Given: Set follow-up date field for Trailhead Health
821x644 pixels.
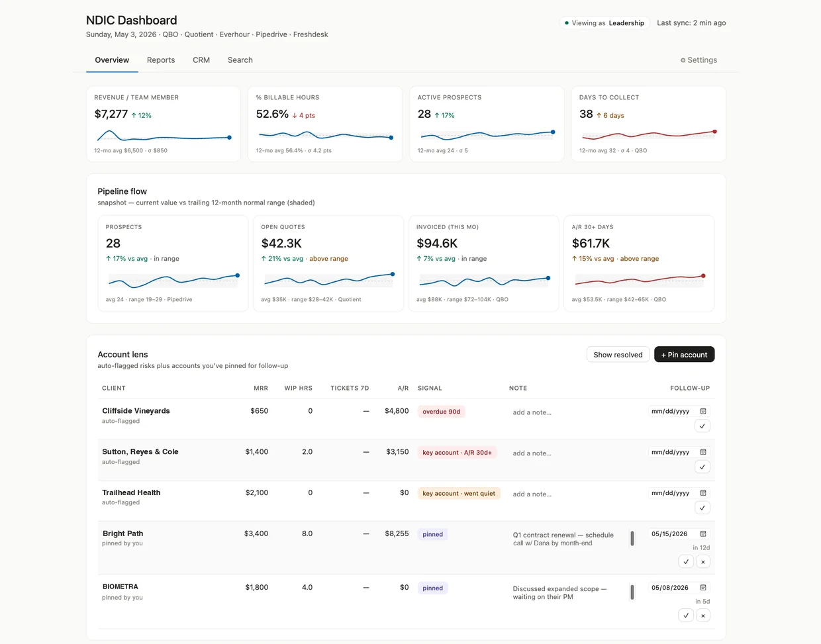Looking at the screenshot, I should click(679, 493).
